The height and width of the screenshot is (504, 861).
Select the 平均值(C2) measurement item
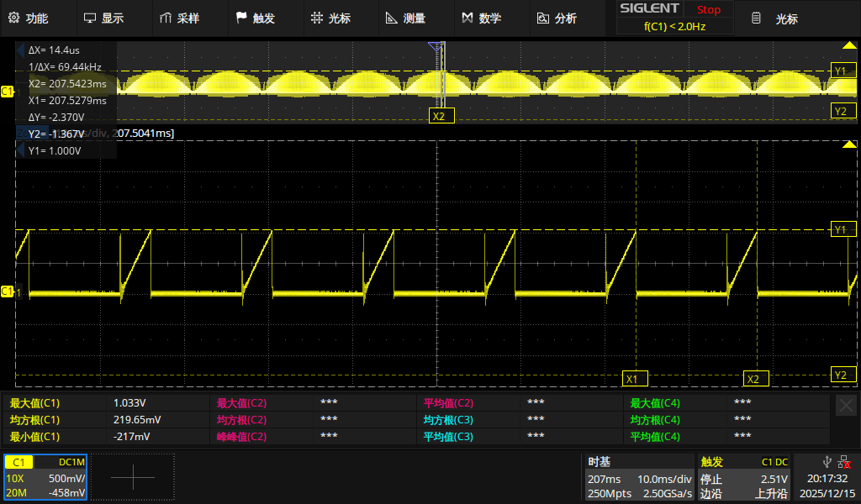448,403
